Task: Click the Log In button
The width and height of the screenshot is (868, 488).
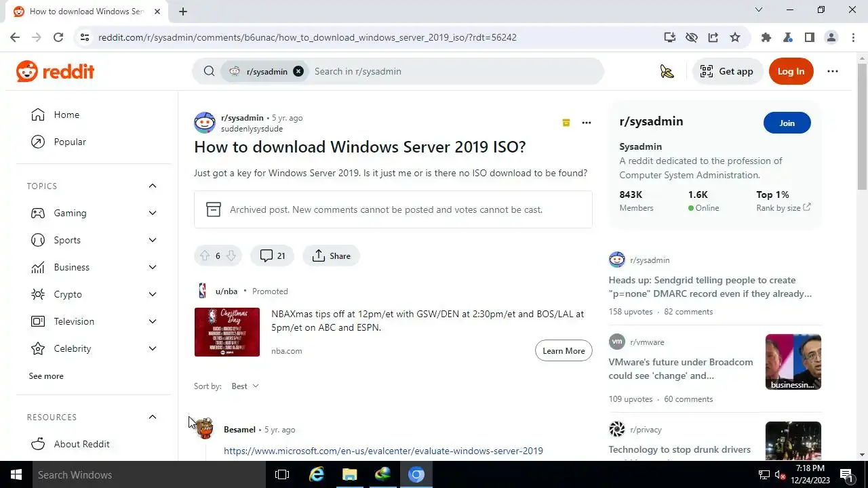Action: tap(791, 71)
